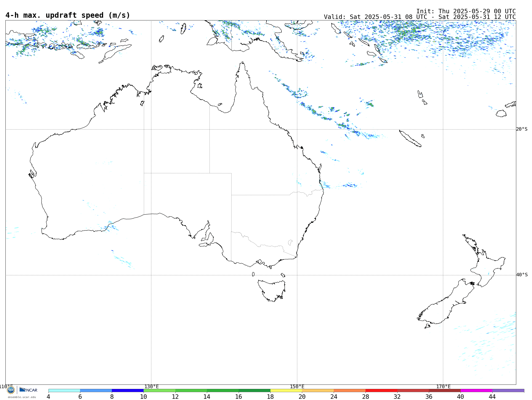Click the light blue 6-8 colorbar segment
Viewport: 532px width, 400px height.
(96, 390)
